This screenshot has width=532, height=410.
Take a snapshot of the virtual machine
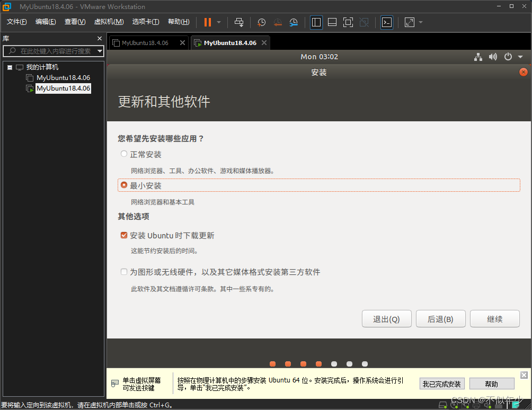coord(261,22)
